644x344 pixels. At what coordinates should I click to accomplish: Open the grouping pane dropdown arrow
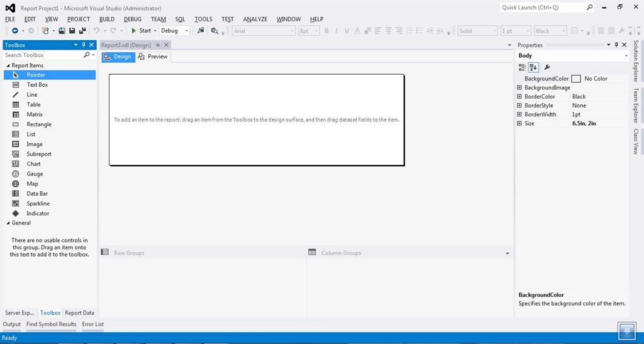click(x=508, y=253)
